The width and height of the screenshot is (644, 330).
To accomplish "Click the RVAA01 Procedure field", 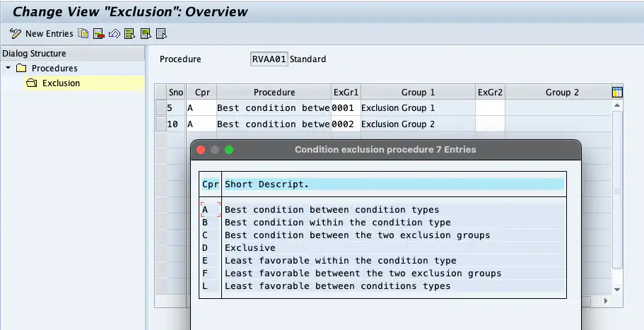I will coord(269,59).
